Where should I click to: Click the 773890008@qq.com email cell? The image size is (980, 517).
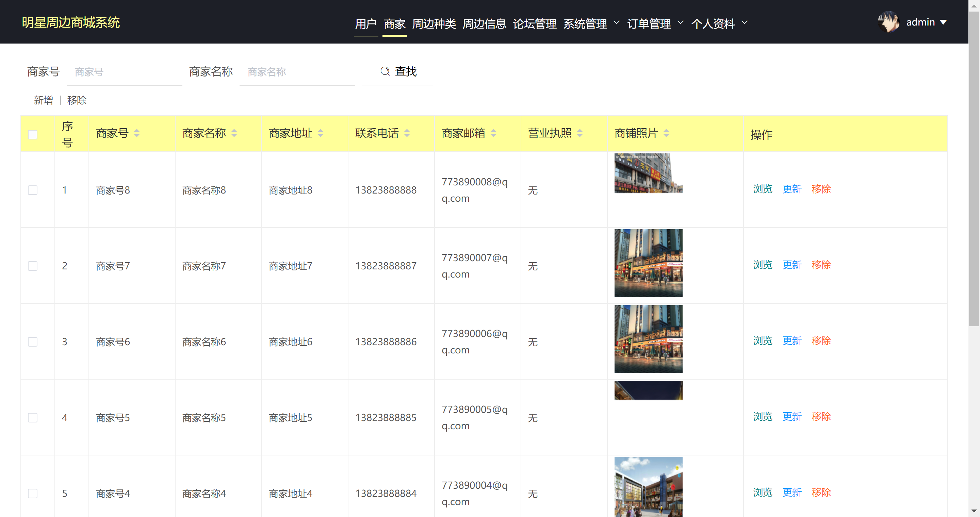click(477, 190)
